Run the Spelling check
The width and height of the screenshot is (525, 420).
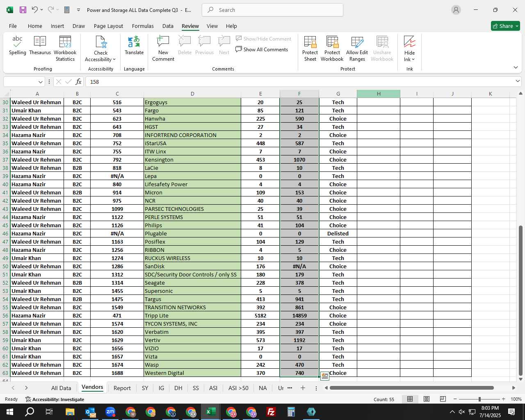coord(17,46)
